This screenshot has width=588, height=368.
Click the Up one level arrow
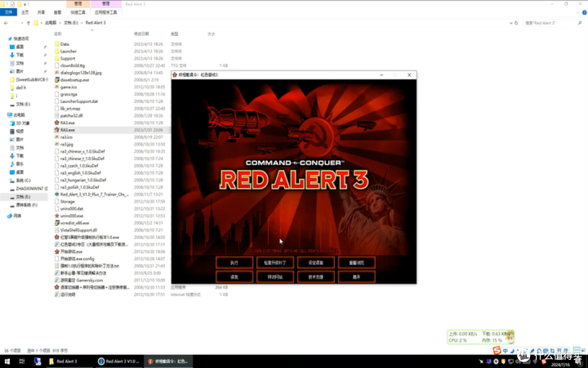pyautogui.click(x=28, y=23)
